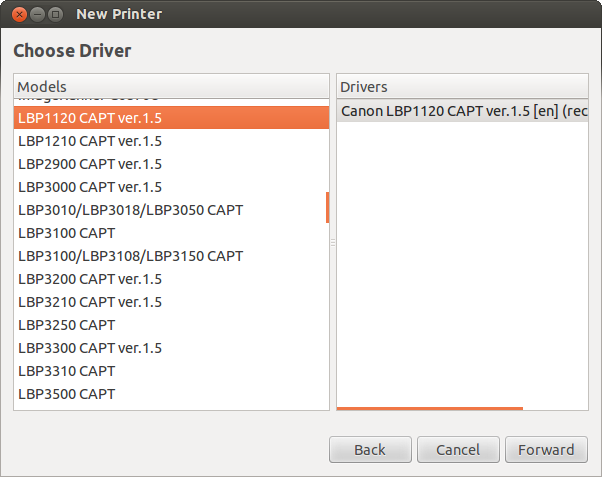Select LBP3300 CAPT ver.1.5 model

171,348
